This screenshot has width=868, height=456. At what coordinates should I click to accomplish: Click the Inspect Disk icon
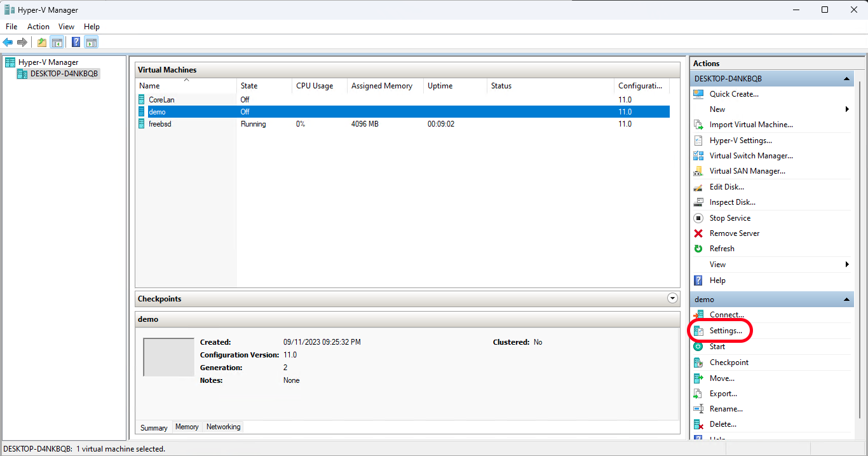point(698,202)
